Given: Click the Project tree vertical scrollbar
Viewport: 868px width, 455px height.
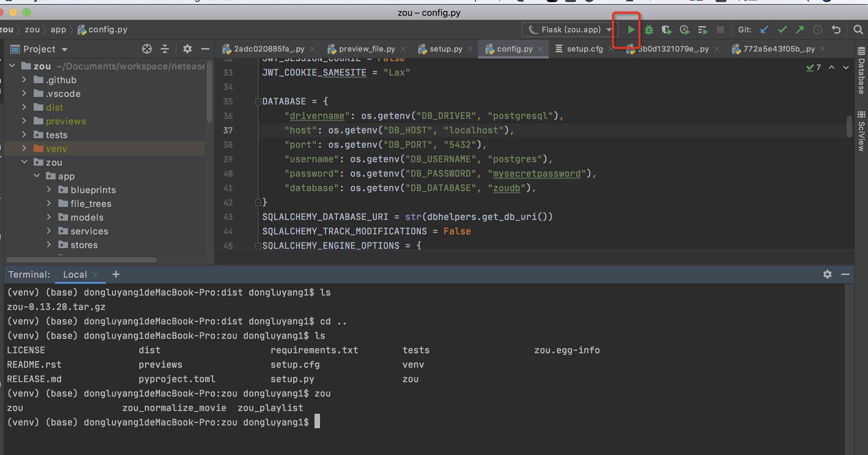Looking at the screenshot, I should (209, 91).
